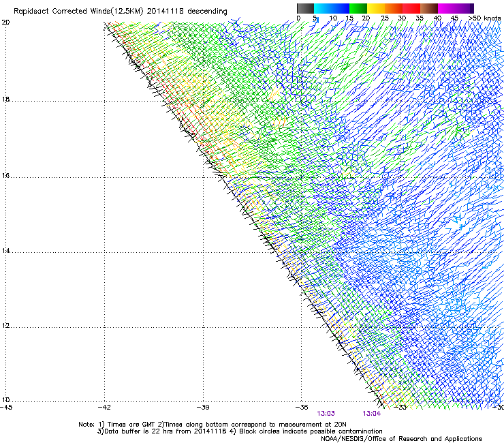Screen dimensions: 504x443
Task: Click latitude axis label '20'
Action: point(5,22)
